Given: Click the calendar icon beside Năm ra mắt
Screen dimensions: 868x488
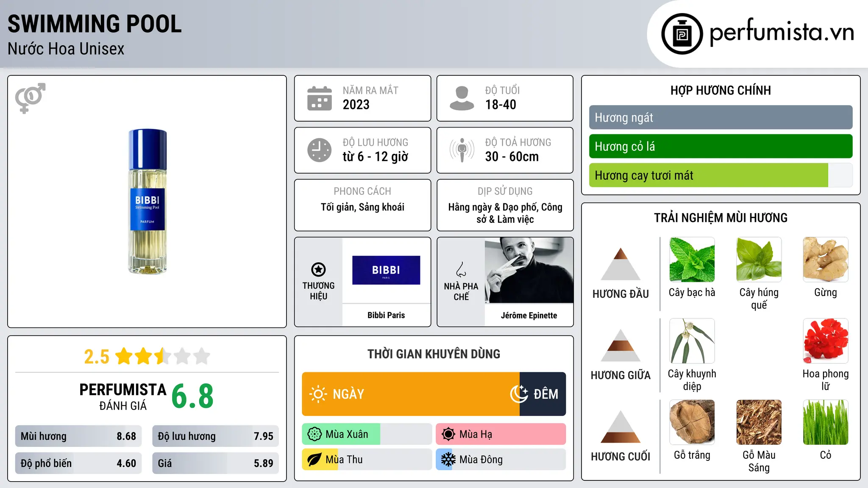Looking at the screenshot, I should [320, 98].
